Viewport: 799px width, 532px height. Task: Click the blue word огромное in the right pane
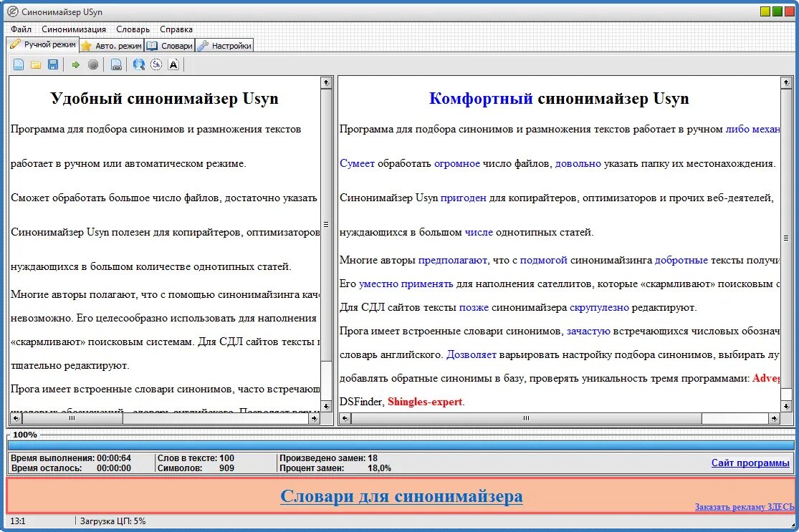(x=457, y=163)
